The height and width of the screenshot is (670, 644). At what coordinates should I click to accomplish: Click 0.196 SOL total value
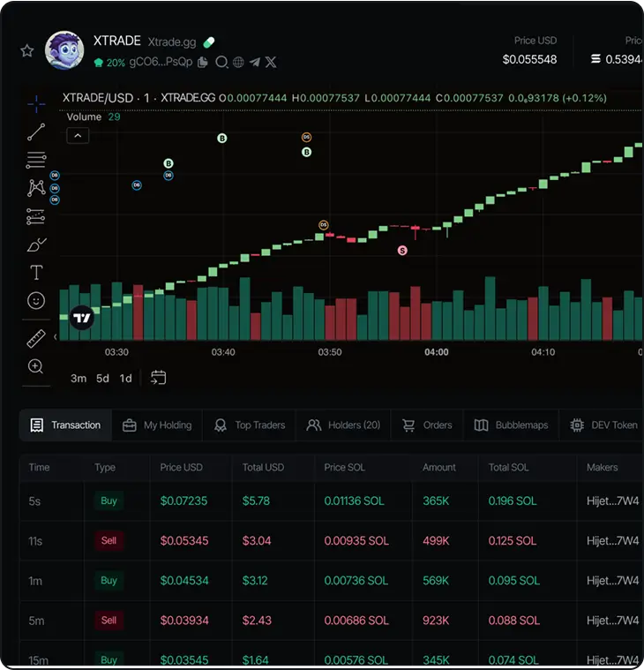512,501
